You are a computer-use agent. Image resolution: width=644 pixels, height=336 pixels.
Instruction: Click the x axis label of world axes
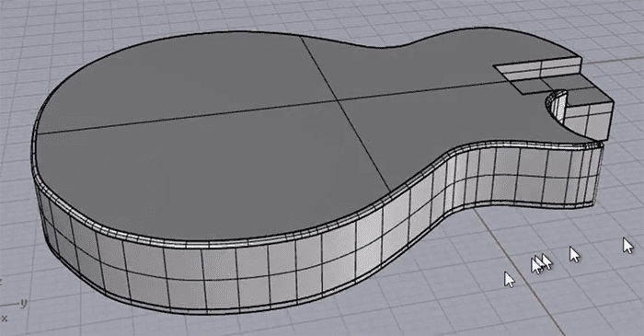(5, 318)
